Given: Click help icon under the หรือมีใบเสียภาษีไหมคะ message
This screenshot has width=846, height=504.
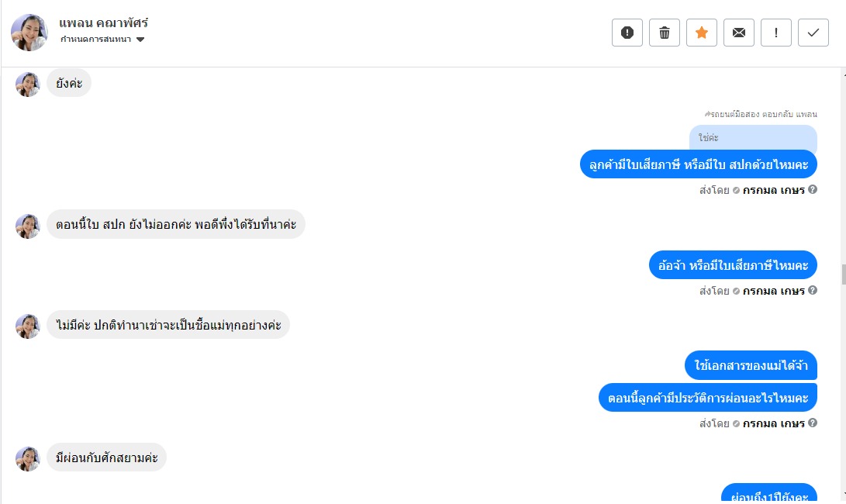Looking at the screenshot, I should (x=813, y=291).
